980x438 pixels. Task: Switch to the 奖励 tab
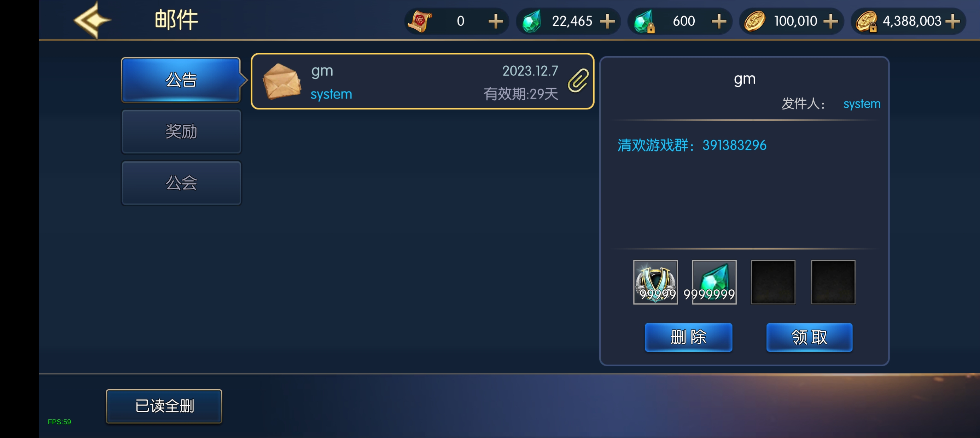click(181, 131)
